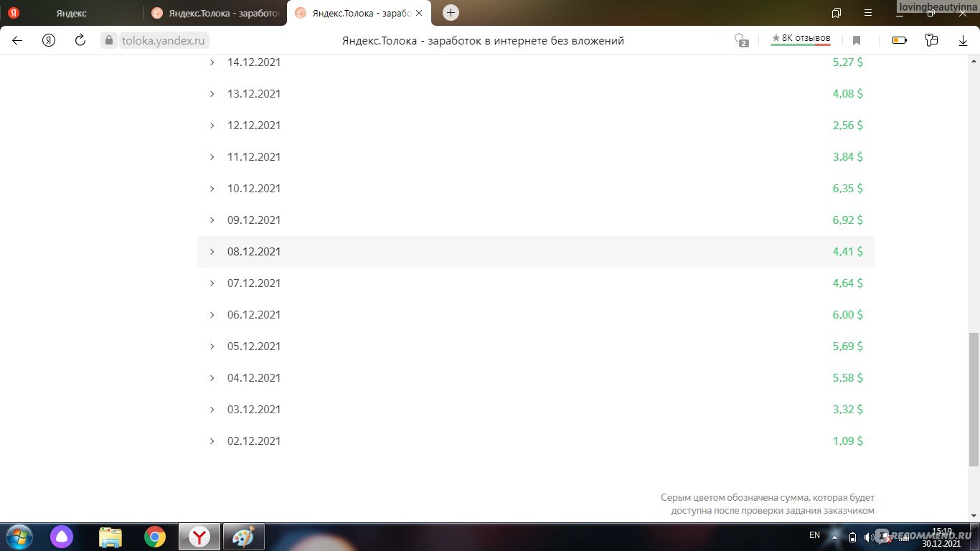Expand the 14.12.2021 earnings row
Viewport: 980px width, 551px height.
536,62
